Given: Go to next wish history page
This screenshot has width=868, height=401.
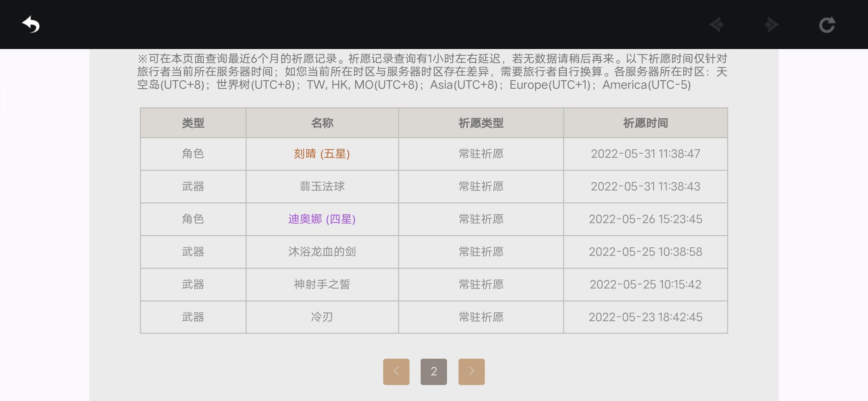Looking at the screenshot, I should [471, 372].
